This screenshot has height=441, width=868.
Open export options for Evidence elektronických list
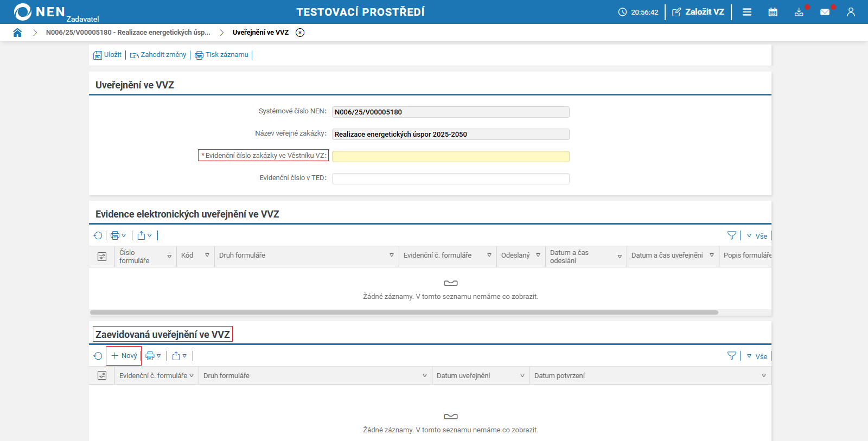pos(144,235)
